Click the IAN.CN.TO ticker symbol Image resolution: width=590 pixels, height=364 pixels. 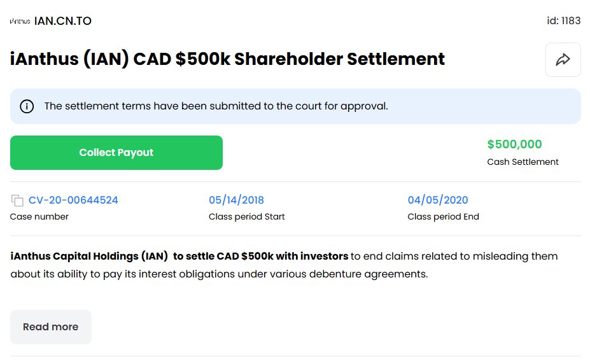pos(63,21)
